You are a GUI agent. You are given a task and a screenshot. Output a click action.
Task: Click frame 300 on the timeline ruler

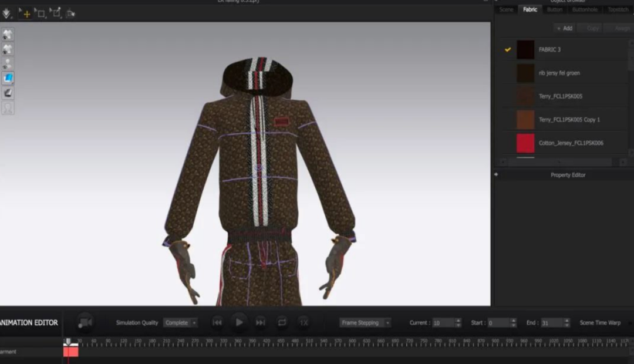pos(210,342)
